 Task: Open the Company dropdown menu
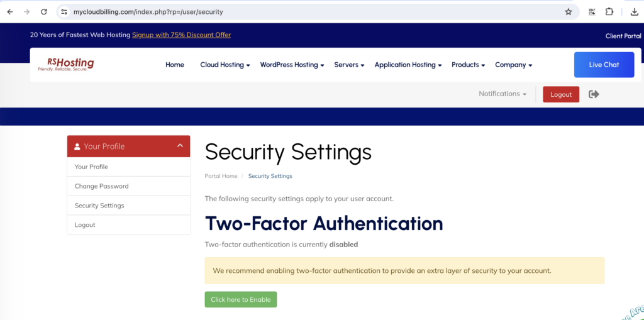click(513, 65)
